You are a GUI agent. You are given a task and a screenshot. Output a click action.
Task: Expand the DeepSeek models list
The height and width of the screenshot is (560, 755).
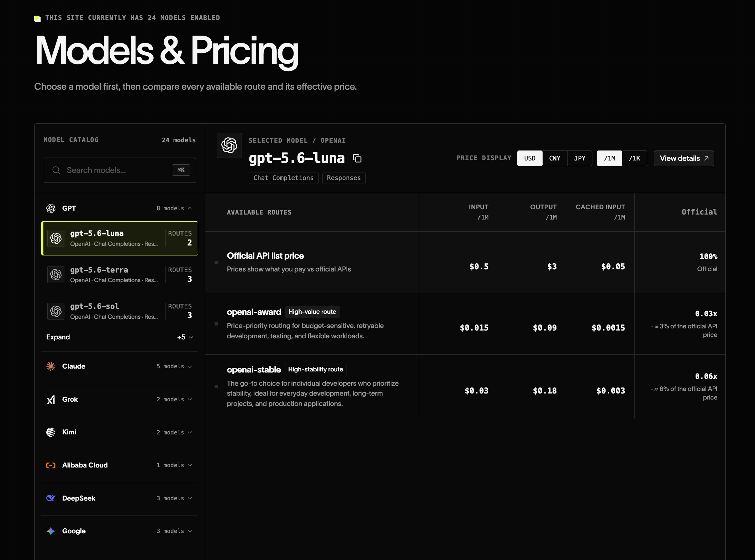coord(120,498)
